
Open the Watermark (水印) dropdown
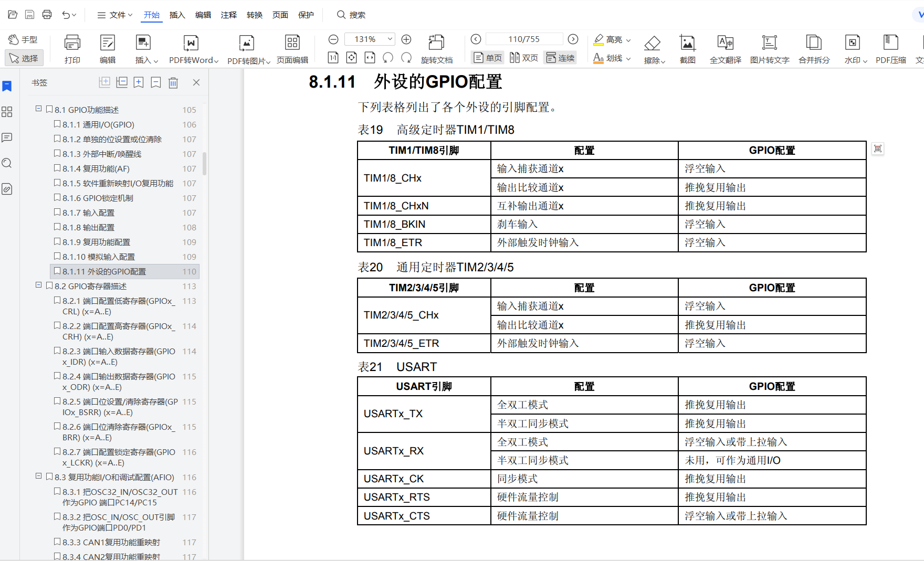tap(855, 49)
